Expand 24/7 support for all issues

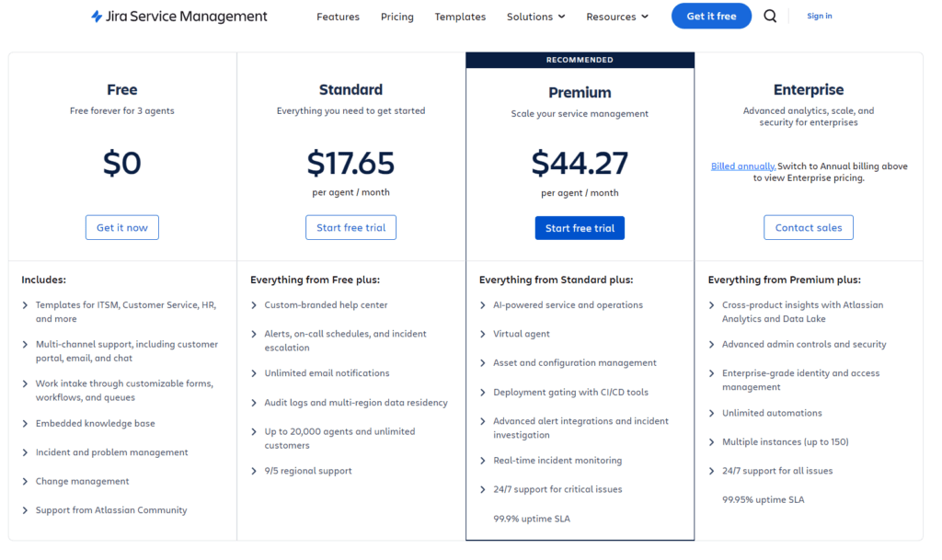pos(771,471)
